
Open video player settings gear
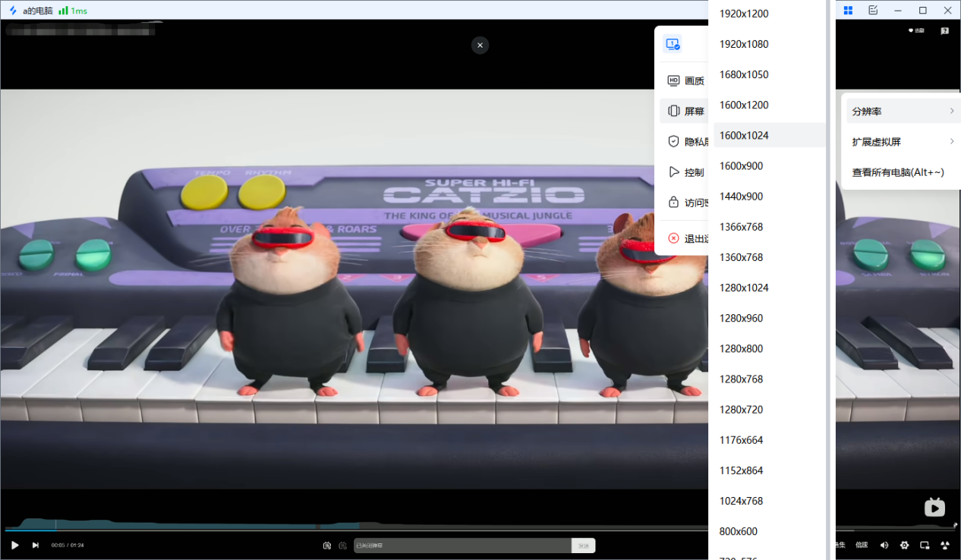click(904, 545)
